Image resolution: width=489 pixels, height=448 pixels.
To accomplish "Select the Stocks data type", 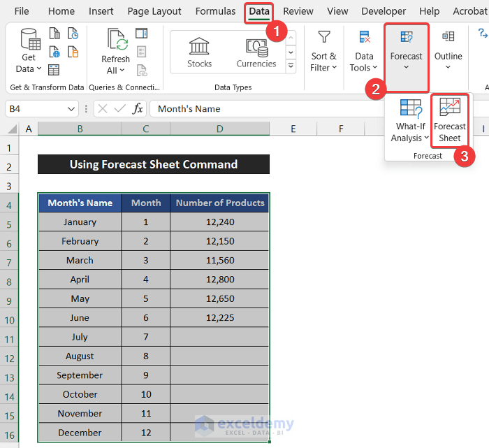I will tap(199, 52).
